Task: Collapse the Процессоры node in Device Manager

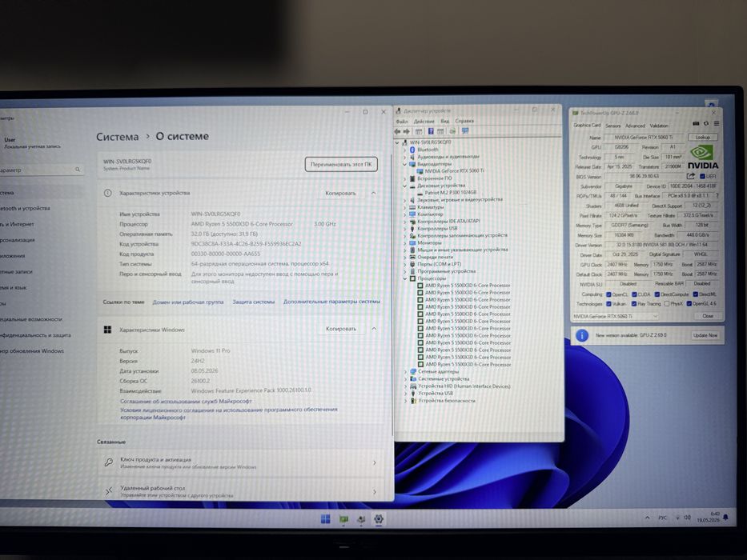Action: point(405,278)
